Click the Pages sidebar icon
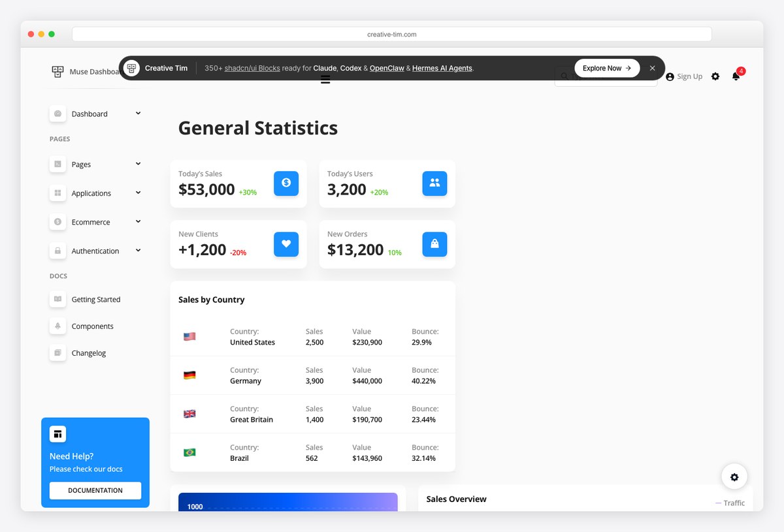784x532 pixels. click(x=57, y=164)
